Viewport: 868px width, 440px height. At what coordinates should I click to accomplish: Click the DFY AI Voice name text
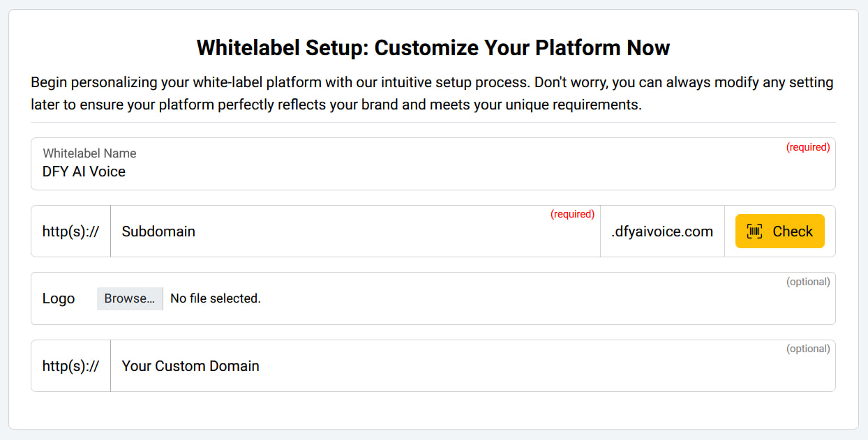click(x=85, y=171)
